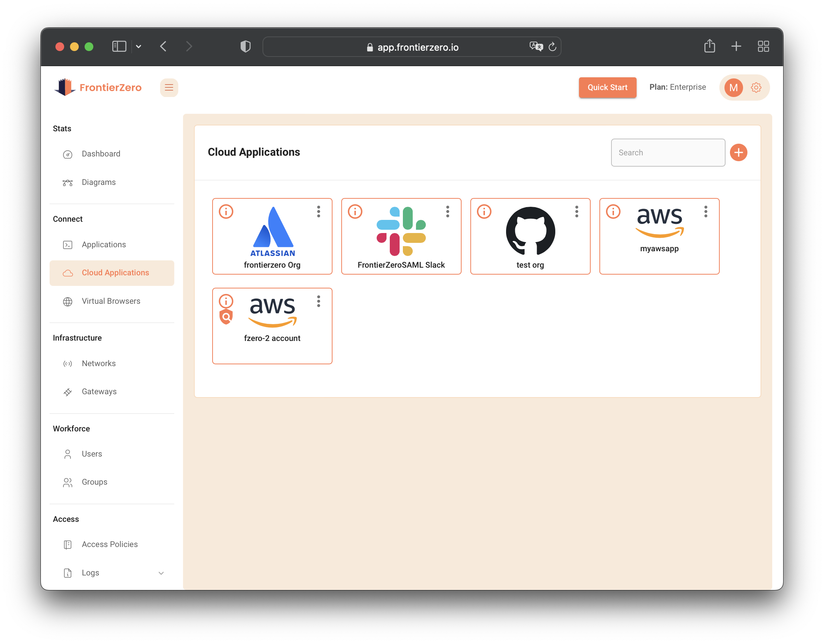Open Groups in sidebar
The width and height of the screenshot is (824, 644).
(x=112, y=482)
